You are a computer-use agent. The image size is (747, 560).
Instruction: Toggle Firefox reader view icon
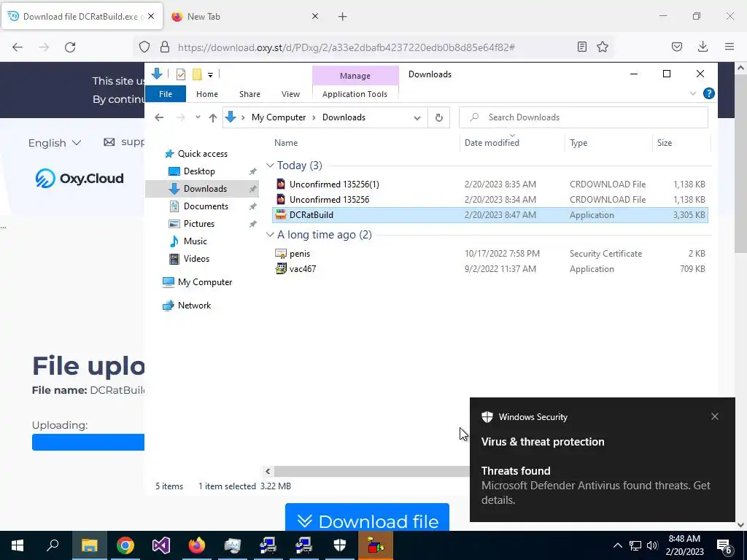click(x=581, y=47)
